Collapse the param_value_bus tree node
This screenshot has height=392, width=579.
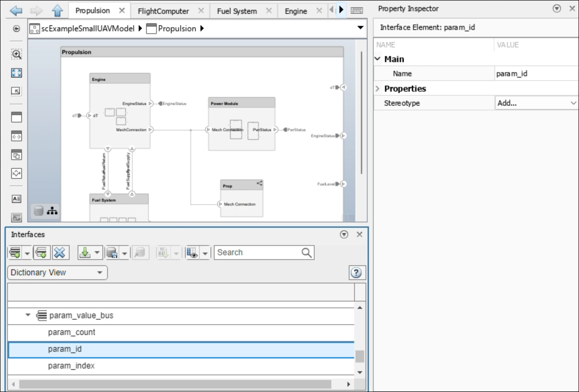pyautogui.click(x=28, y=315)
